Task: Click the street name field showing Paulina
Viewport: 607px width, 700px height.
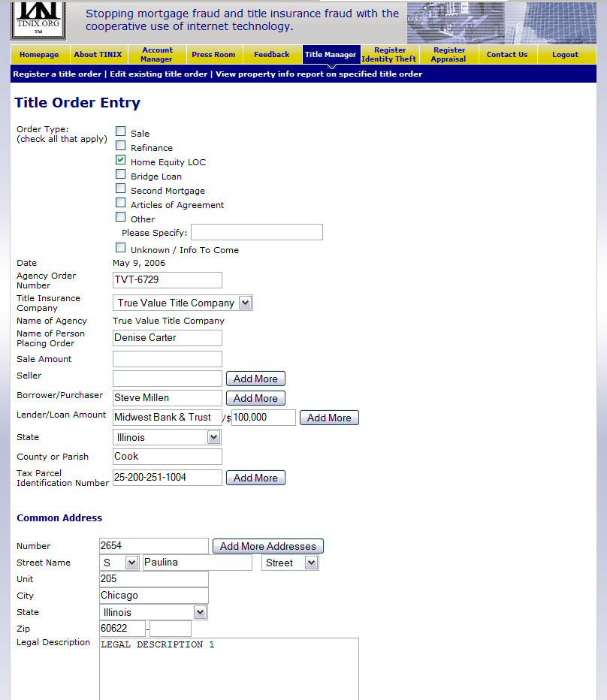Action: (198, 563)
